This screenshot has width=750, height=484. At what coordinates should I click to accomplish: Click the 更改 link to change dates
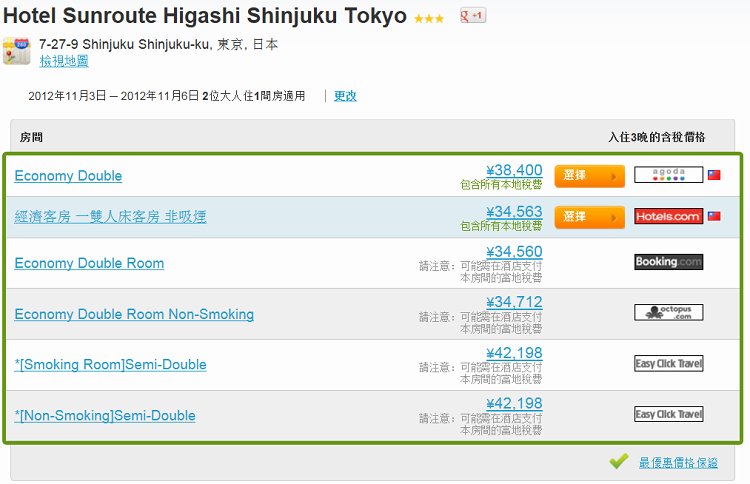pyautogui.click(x=345, y=96)
